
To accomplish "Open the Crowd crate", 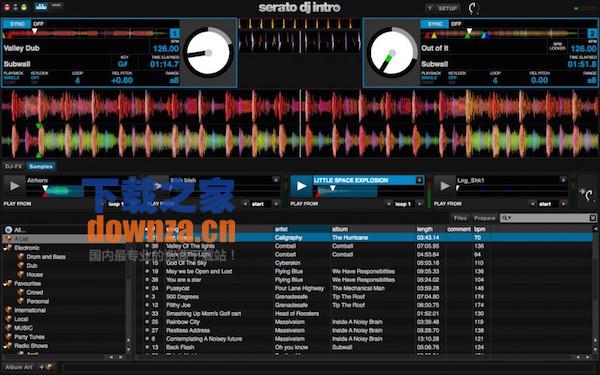I will (x=34, y=292).
